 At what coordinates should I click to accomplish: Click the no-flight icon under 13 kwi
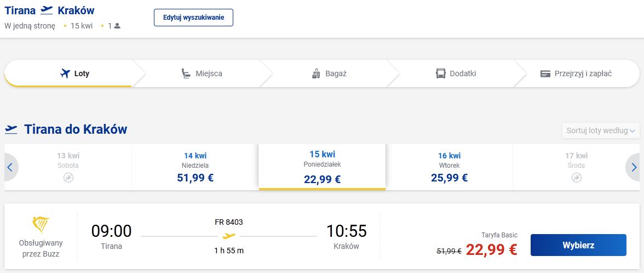68,178
